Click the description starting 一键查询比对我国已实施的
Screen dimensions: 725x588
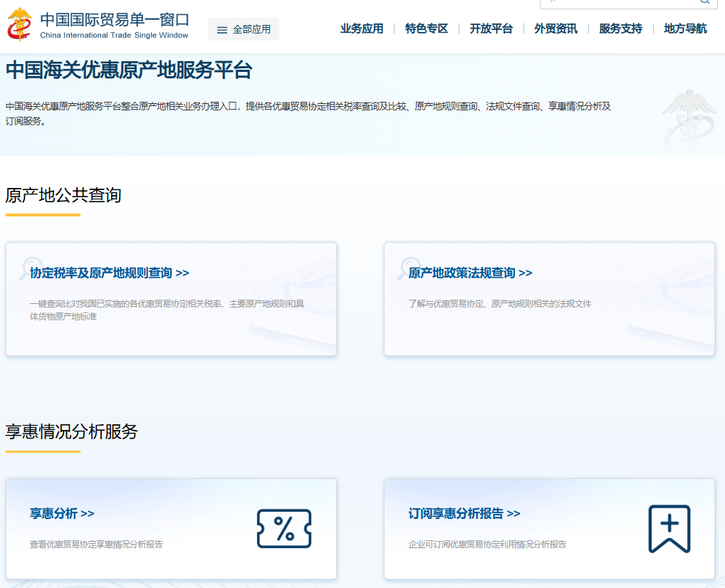167,310
